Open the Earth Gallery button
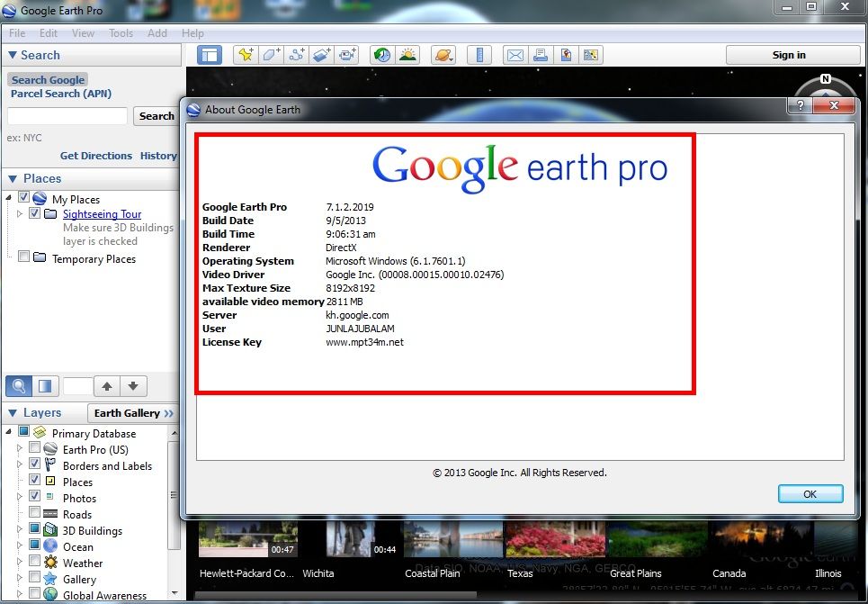This screenshot has height=604, width=868. [133, 413]
